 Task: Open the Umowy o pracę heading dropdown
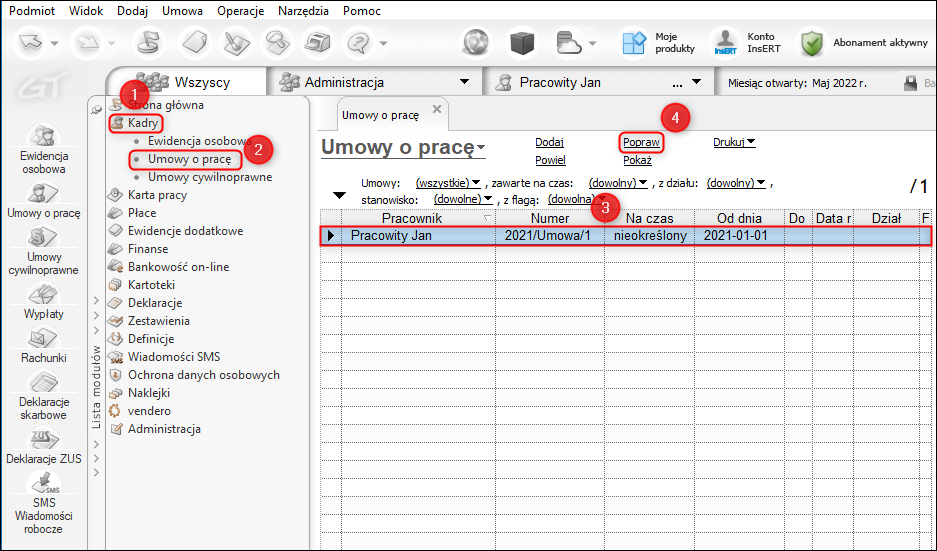coord(403,147)
